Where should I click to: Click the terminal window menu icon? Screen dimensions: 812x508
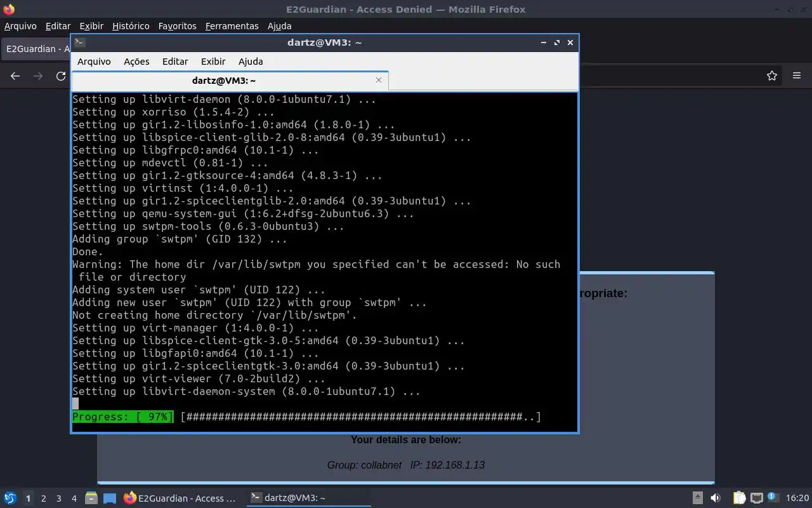[79, 43]
